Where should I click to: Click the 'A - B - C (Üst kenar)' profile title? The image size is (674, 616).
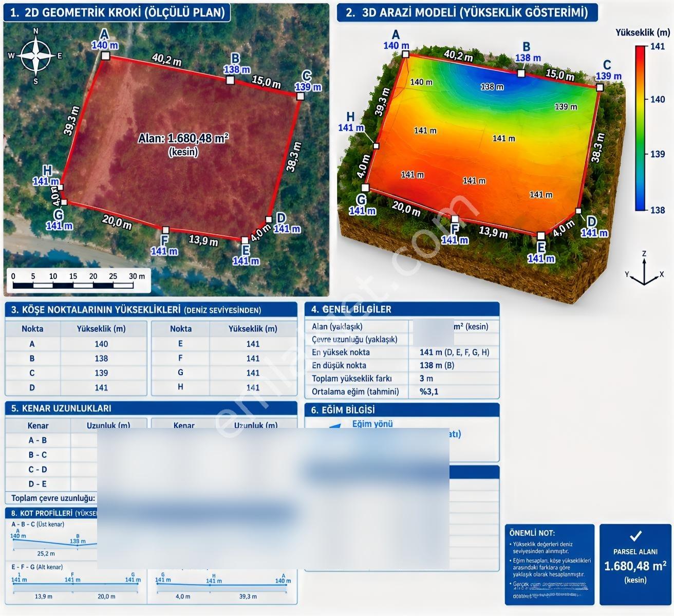pos(38,525)
